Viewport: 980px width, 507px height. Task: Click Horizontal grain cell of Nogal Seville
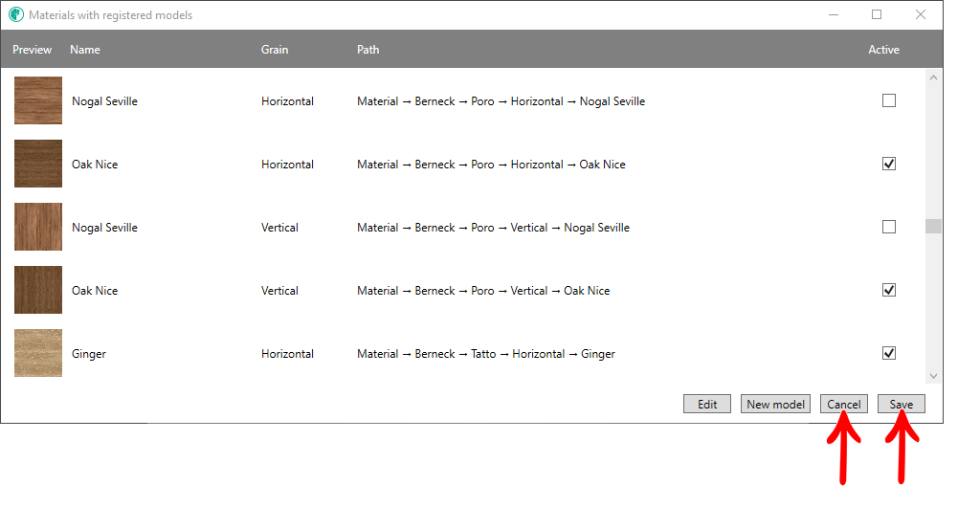pos(287,101)
